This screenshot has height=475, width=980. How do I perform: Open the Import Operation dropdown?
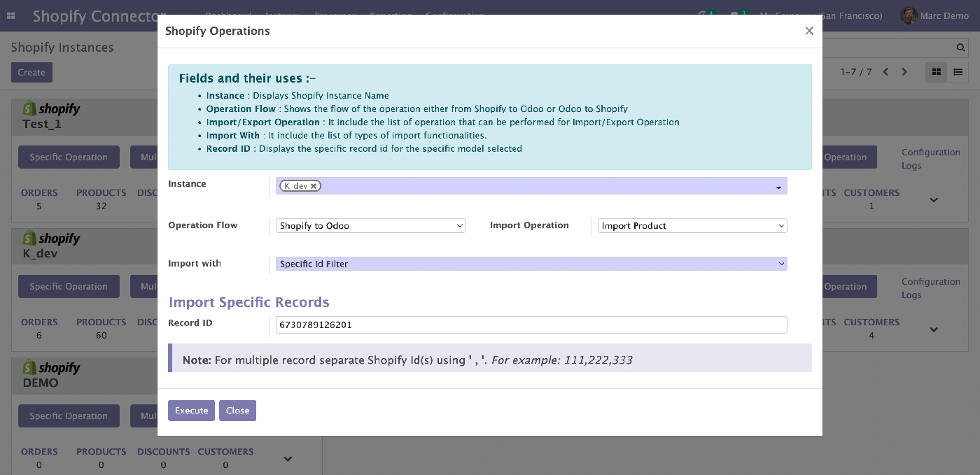pyautogui.click(x=692, y=226)
